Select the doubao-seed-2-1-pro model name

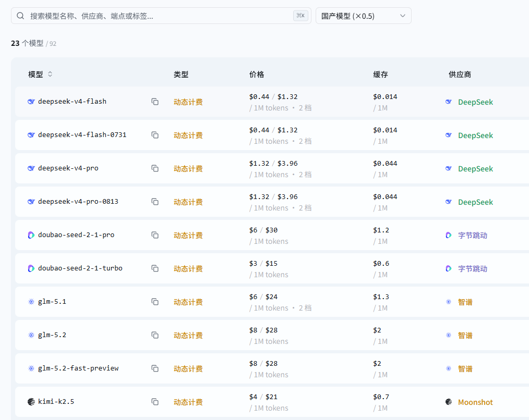pos(76,235)
